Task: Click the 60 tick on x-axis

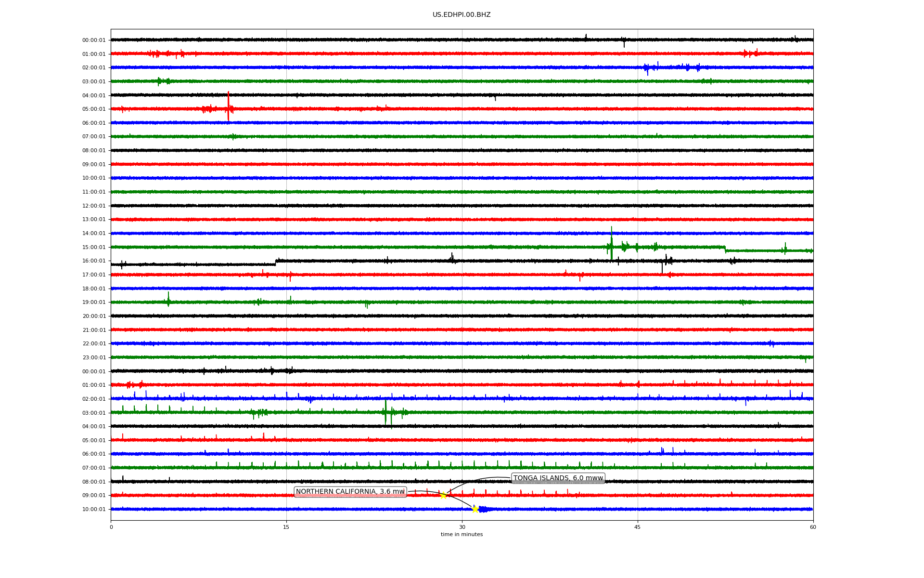Action: [x=812, y=527]
